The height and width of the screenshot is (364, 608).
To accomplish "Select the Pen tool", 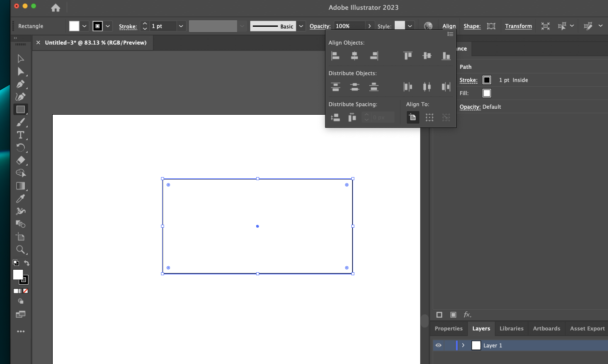I will [x=20, y=84].
